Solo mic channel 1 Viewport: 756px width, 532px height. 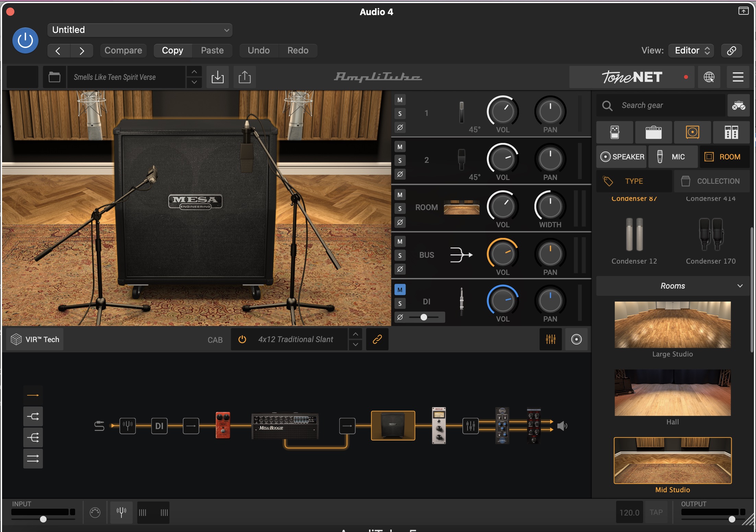[400, 114]
